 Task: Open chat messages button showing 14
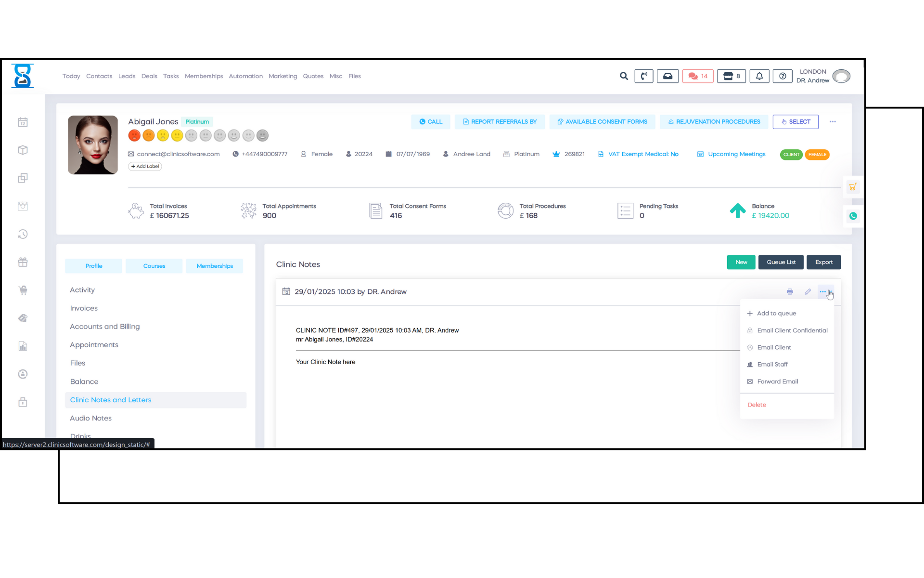pyautogui.click(x=697, y=76)
